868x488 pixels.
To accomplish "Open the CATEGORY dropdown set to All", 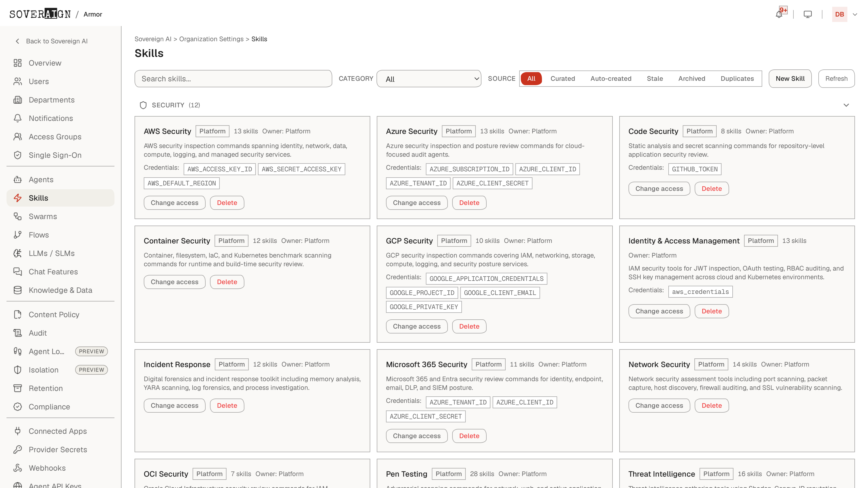I will point(429,79).
